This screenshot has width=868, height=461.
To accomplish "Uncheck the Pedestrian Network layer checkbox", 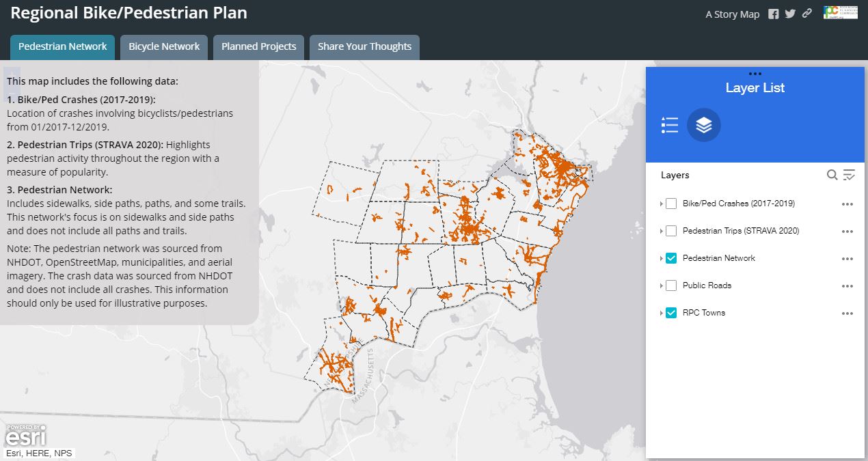I will point(671,258).
